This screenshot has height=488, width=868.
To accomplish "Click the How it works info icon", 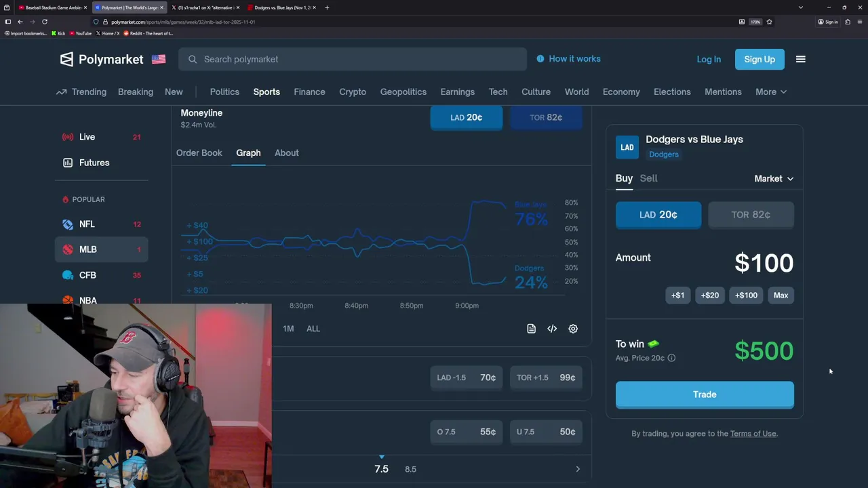I will click(x=540, y=59).
